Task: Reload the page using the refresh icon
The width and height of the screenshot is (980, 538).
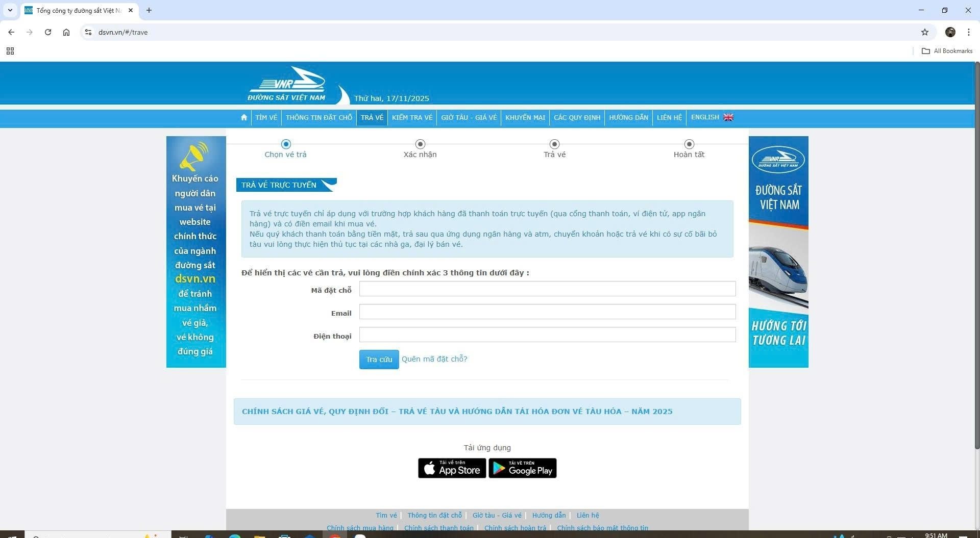Action: [48, 32]
